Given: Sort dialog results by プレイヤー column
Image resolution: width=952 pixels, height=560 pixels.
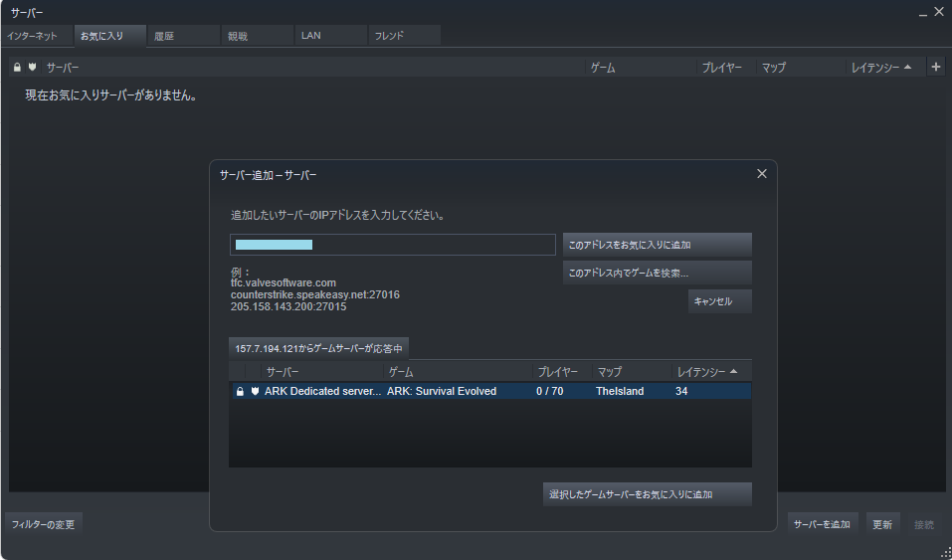Looking at the screenshot, I should 557,372.
